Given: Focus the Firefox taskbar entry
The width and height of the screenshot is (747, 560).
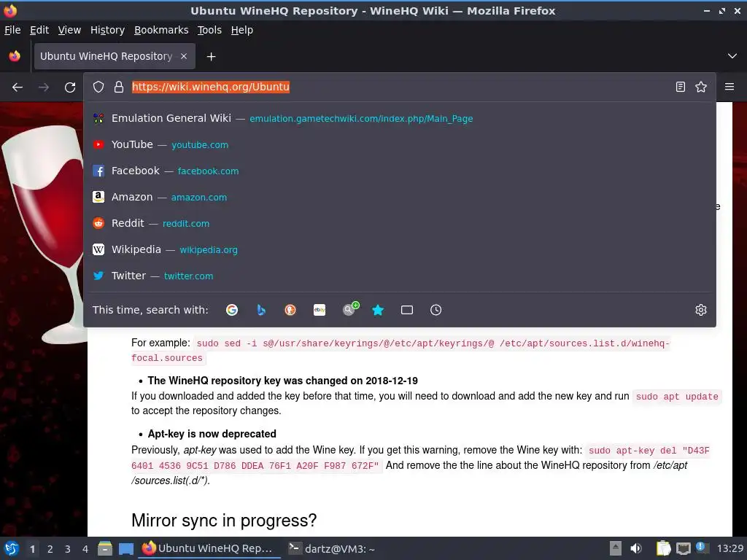Looking at the screenshot, I should 209,548.
